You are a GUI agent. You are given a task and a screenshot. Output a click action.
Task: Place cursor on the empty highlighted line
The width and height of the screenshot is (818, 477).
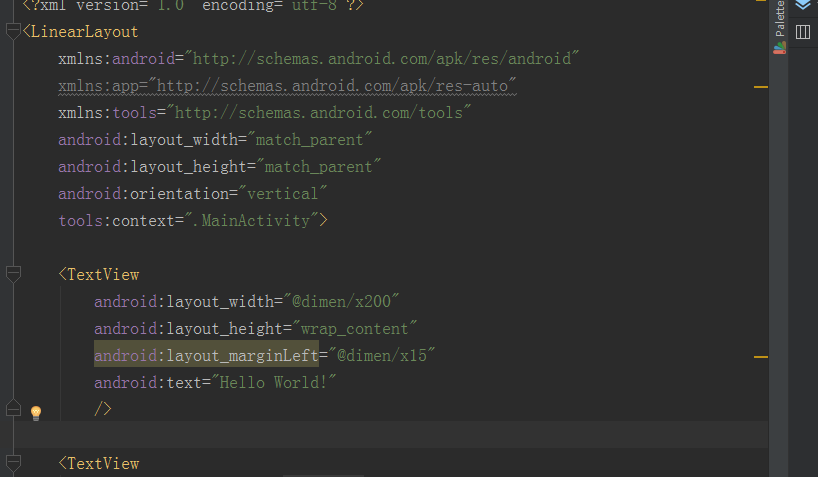(x=391, y=434)
